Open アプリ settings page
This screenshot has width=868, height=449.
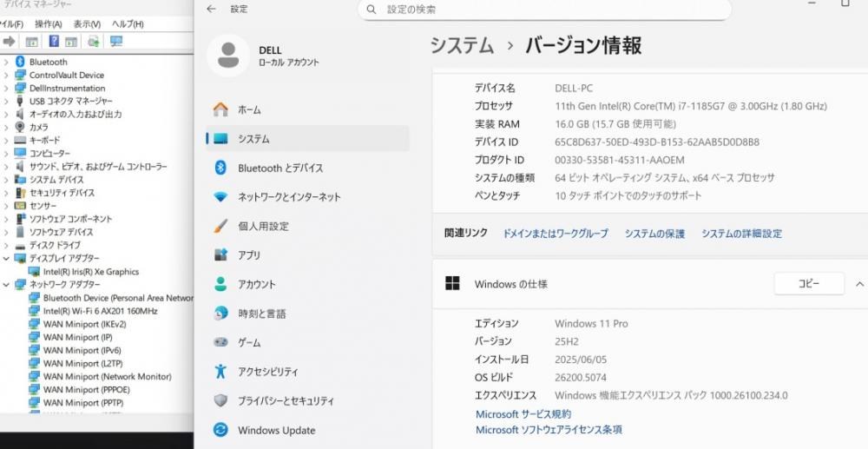[x=307, y=254]
